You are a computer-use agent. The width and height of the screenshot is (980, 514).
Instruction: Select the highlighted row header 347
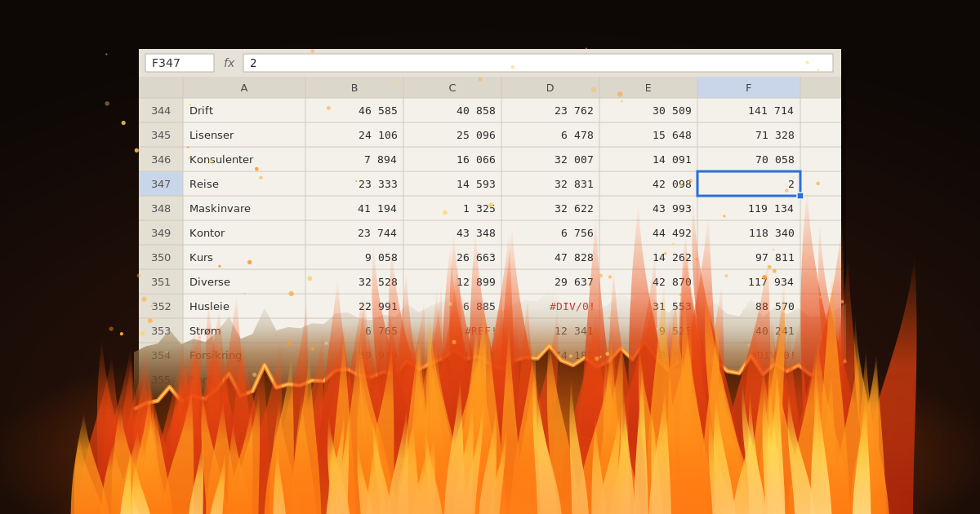pyautogui.click(x=161, y=184)
